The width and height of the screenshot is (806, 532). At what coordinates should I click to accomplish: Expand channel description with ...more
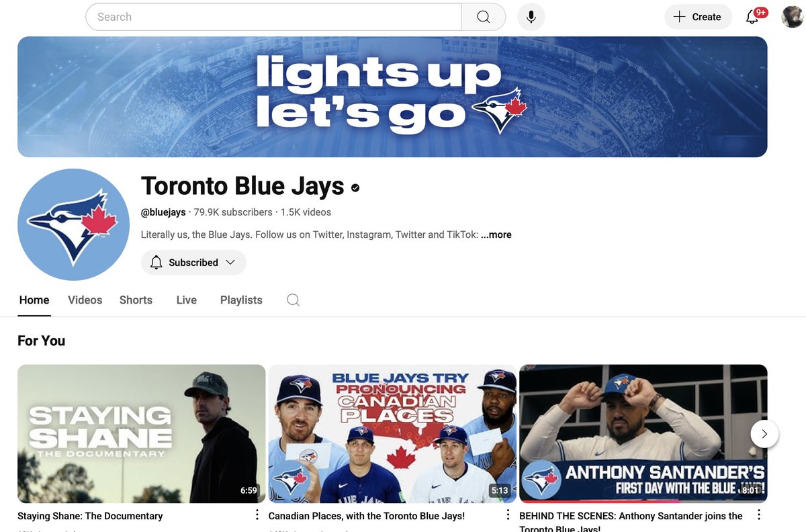496,234
